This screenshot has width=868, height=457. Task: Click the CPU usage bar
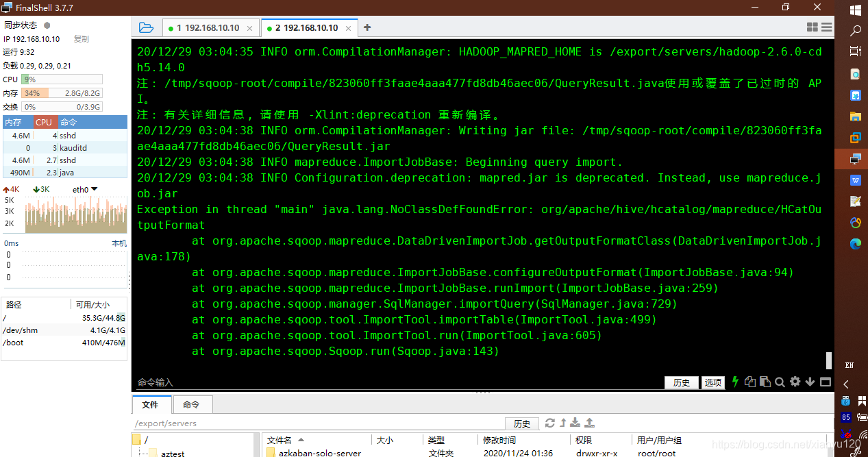pyautogui.click(x=62, y=79)
